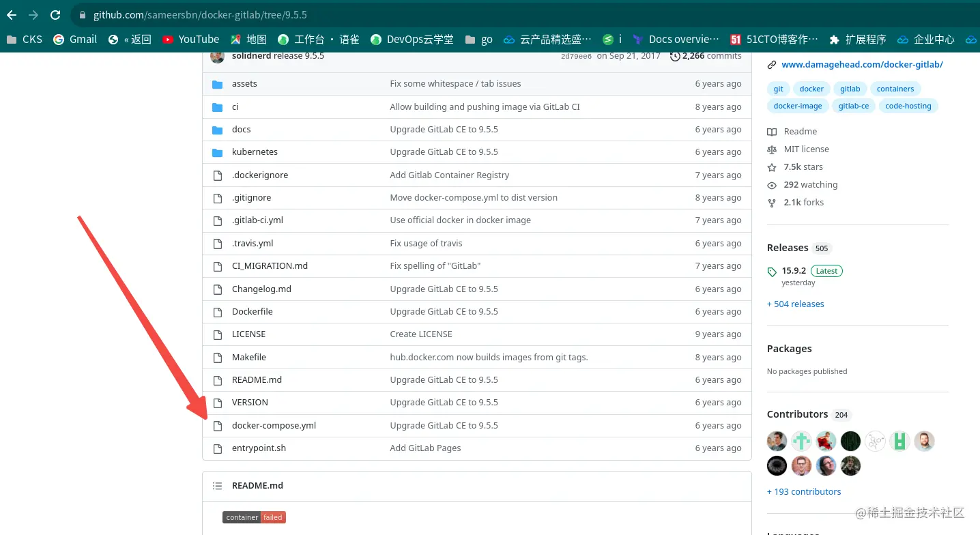Image resolution: width=980 pixels, height=535 pixels.
Task: Open the 51CTO博客 bookmark
Action: (x=774, y=40)
